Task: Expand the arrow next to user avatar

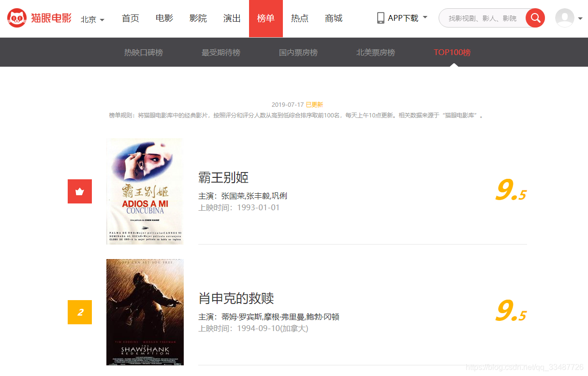Action: tap(580, 19)
